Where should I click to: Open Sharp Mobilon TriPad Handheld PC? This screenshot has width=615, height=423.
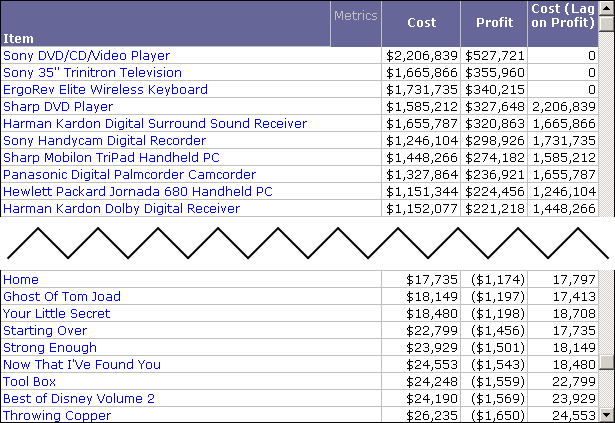(109, 158)
